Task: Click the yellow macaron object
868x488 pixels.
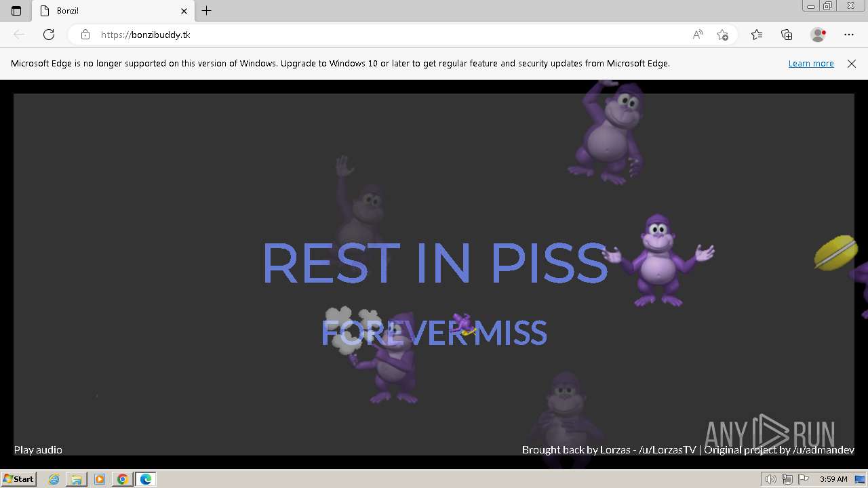Action: (836, 253)
